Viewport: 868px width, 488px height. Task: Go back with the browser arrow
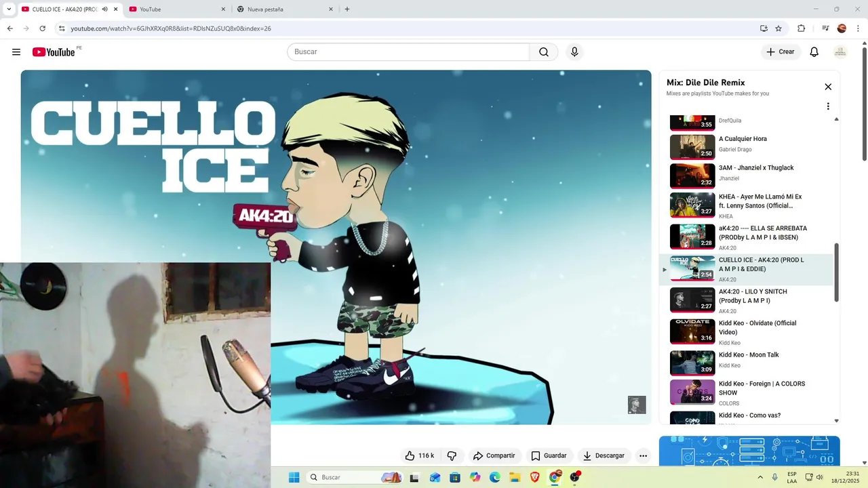click(x=9, y=28)
